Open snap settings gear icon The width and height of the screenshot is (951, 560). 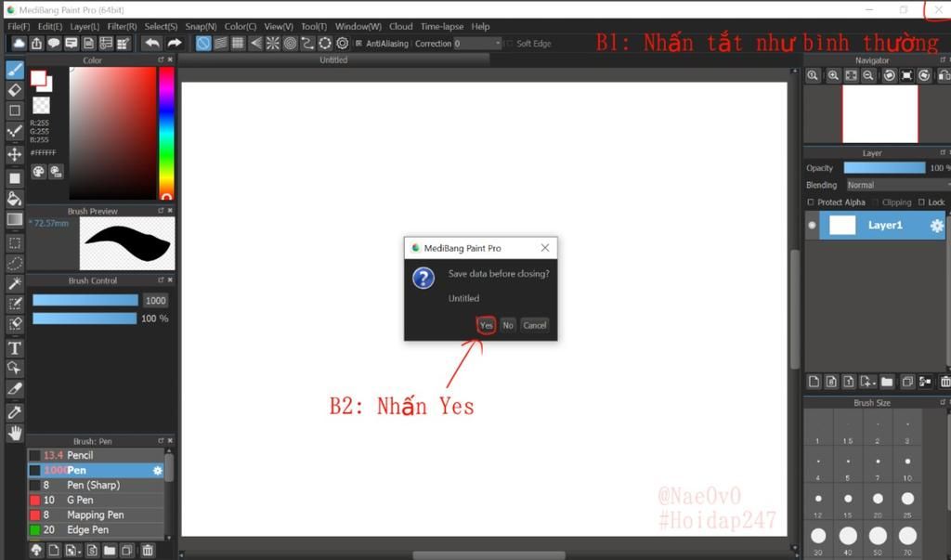(x=343, y=43)
